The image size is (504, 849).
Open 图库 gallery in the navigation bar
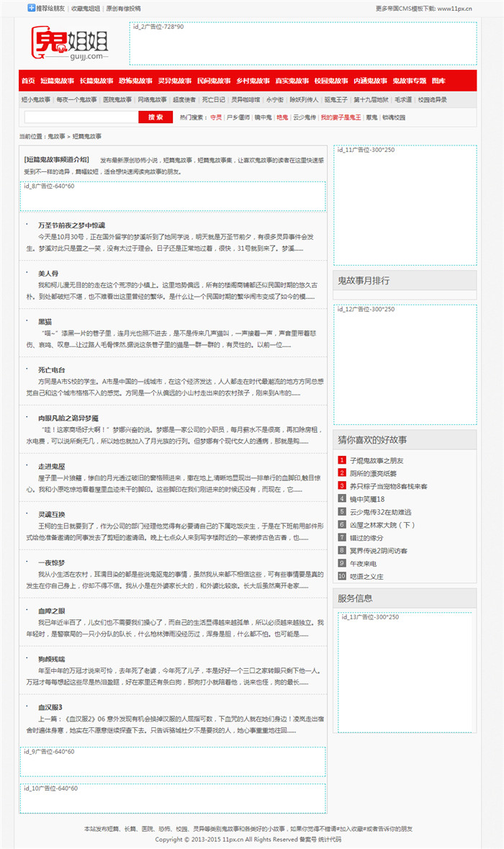click(x=438, y=81)
